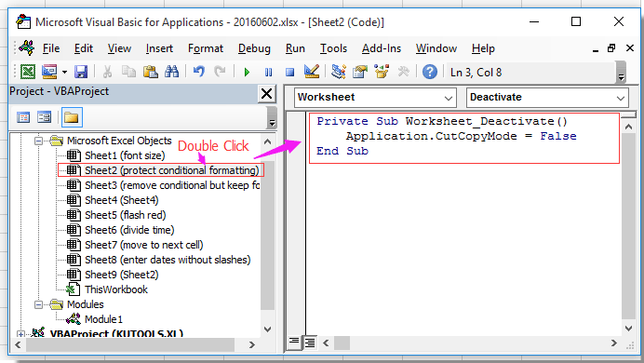Viewport: 644px width, 363px height.
Task: Select Sheet4 (Sheet4) in tree
Action: (x=121, y=200)
